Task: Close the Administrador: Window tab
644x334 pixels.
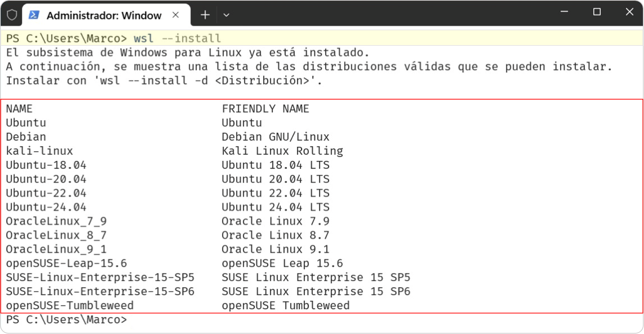Action: pos(176,15)
